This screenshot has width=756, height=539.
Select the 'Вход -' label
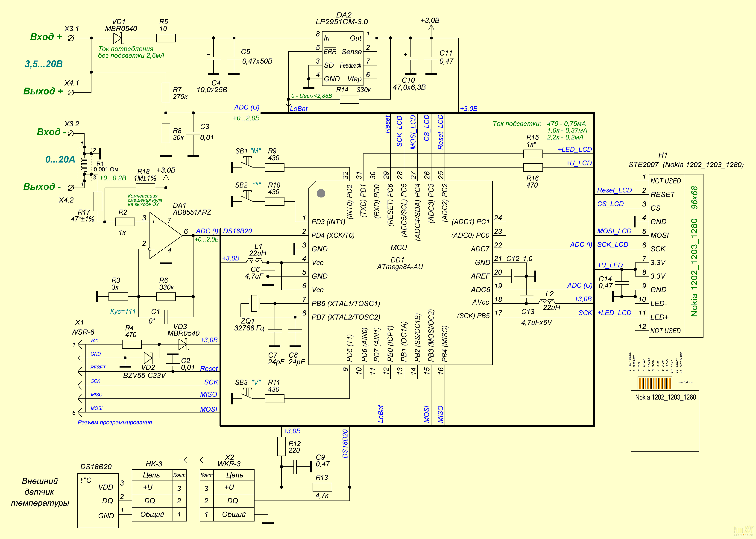(x=51, y=132)
